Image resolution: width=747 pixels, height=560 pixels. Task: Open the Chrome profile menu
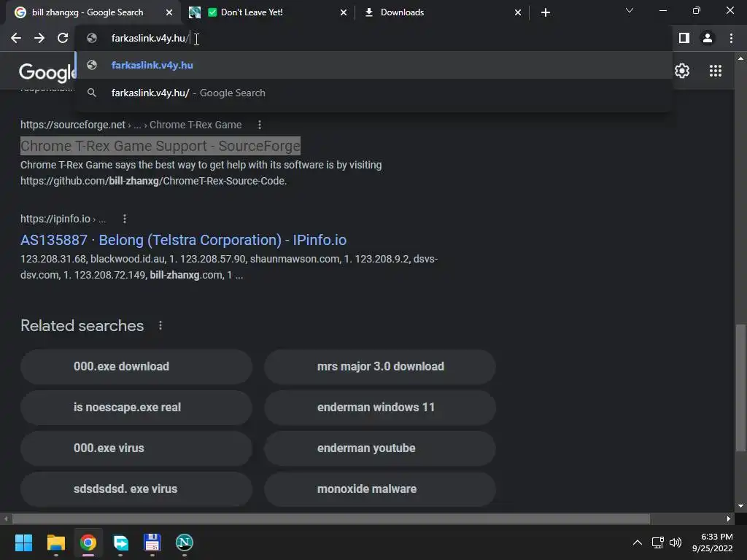[708, 38]
